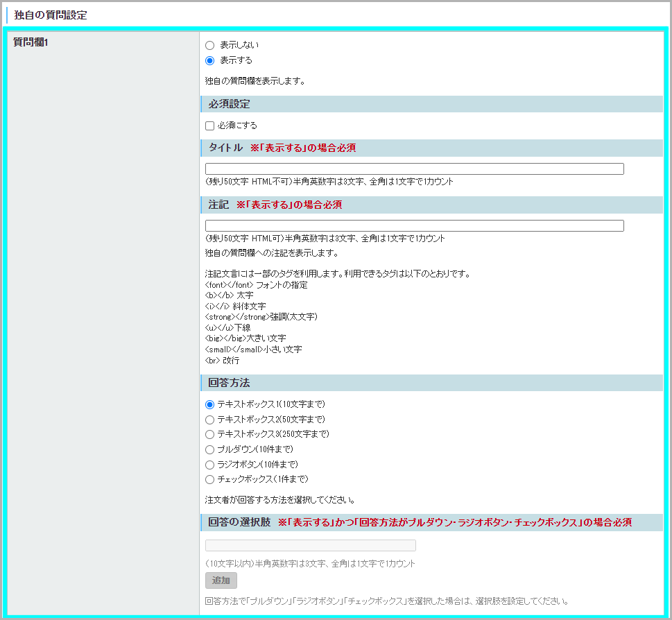Click the 質問欄1 label
This screenshot has width=672, height=620.
click(x=31, y=42)
